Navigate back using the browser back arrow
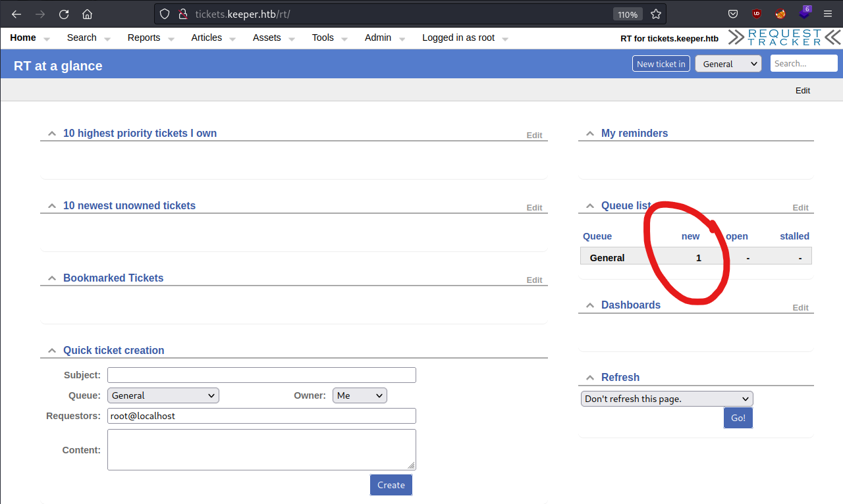Screen dimensions: 843x504 [16, 14]
